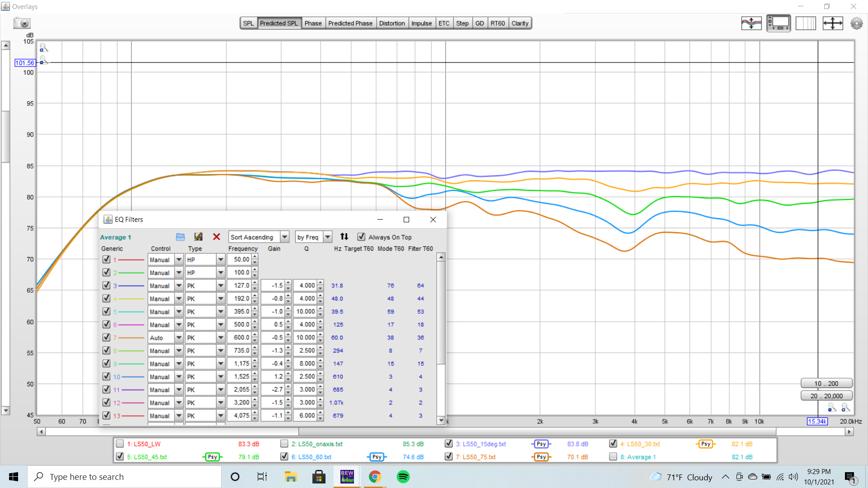
Task: Click the Psy smoothing badge for LS50_45
Action: pos(212,457)
